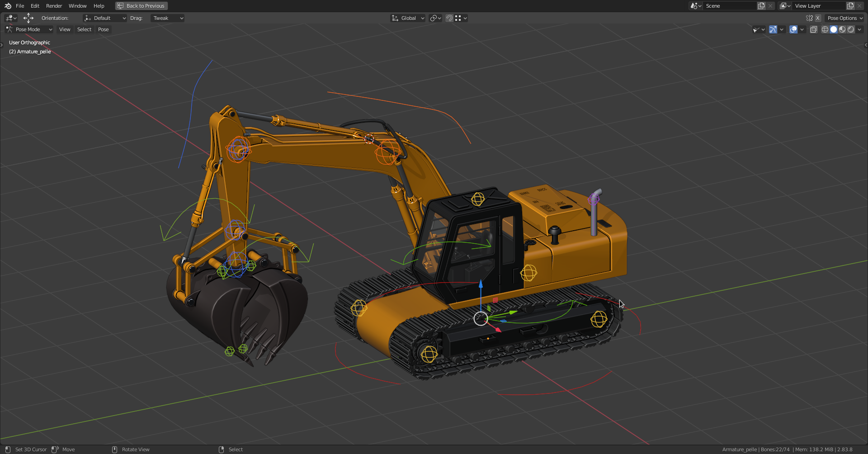
Task: Open the Global transform orientation dropdown
Action: pos(408,18)
